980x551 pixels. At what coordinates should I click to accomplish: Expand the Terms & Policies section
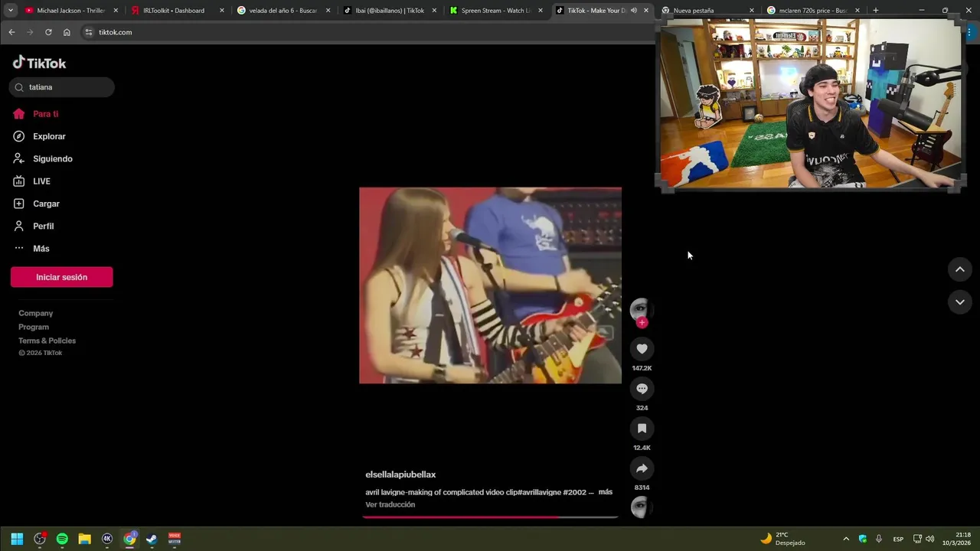click(47, 341)
